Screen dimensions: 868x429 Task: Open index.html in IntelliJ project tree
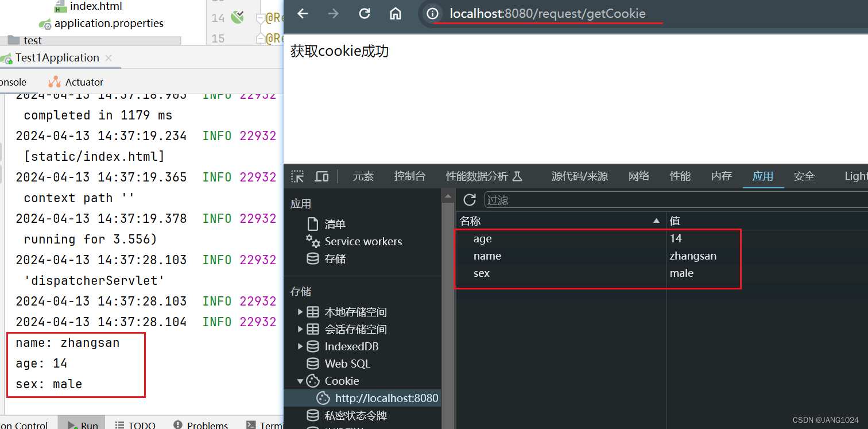(x=96, y=6)
